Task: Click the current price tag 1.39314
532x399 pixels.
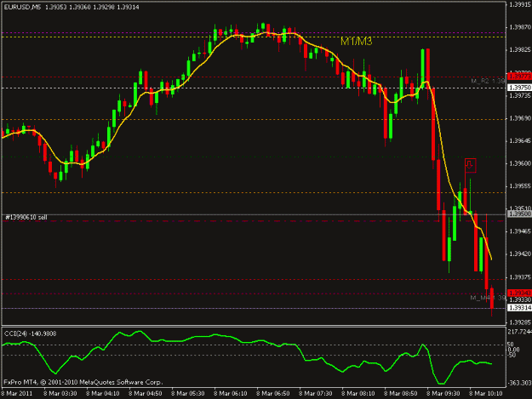Action: click(519, 307)
